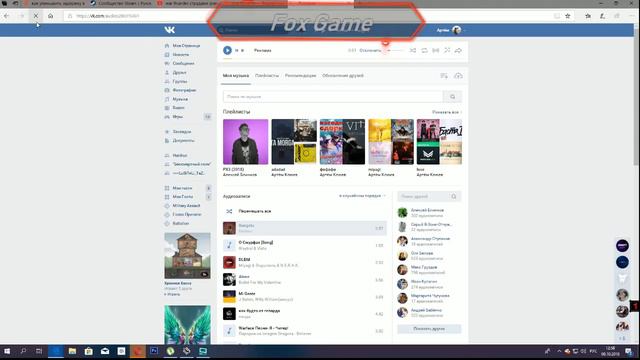Open the Моя музыка tab

[236, 76]
